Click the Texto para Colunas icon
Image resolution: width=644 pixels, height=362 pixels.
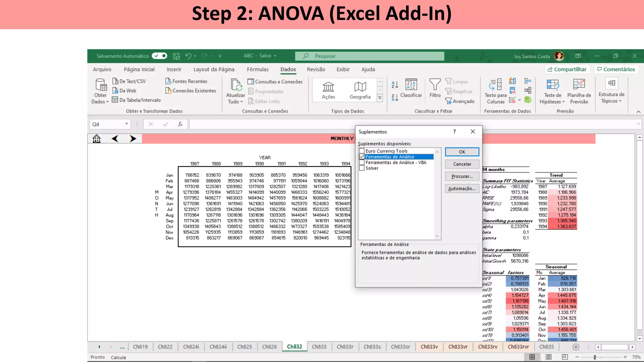(496, 85)
